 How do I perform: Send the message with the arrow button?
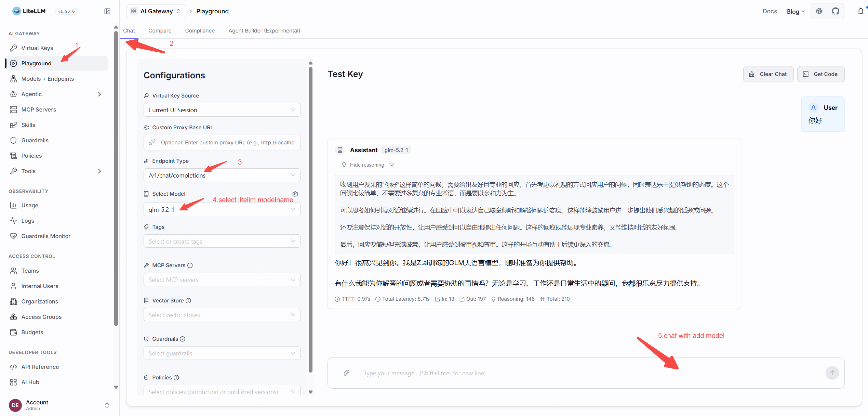click(x=832, y=373)
